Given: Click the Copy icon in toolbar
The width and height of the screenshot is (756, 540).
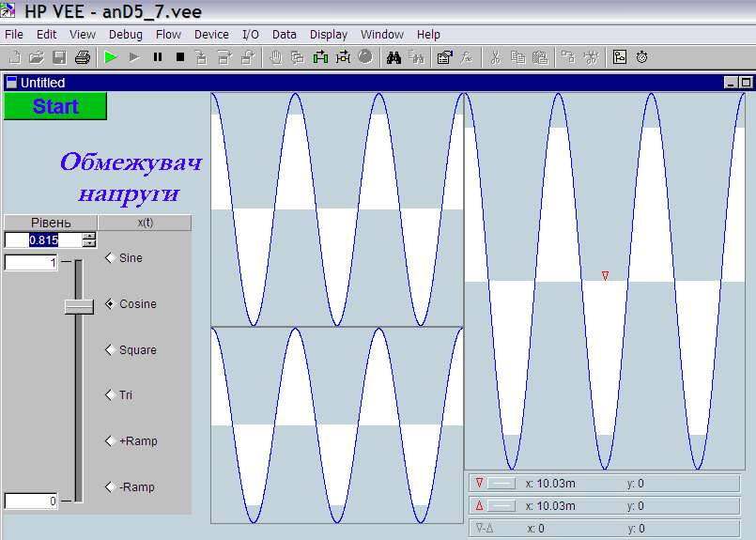Looking at the screenshot, I should [517, 57].
